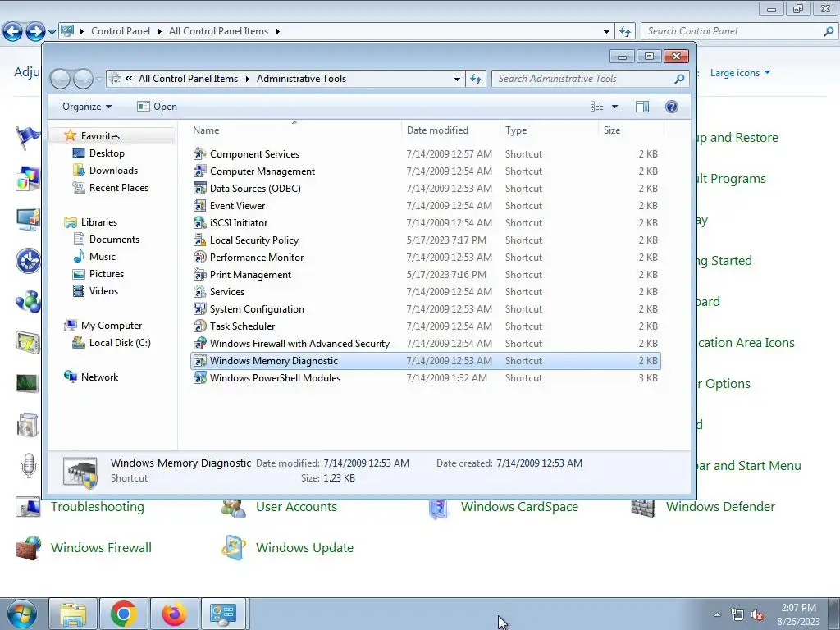The width and height of the screenshot is (840, 630).
Task: Open Component Services shortcut icon
Action: (200, 154)
